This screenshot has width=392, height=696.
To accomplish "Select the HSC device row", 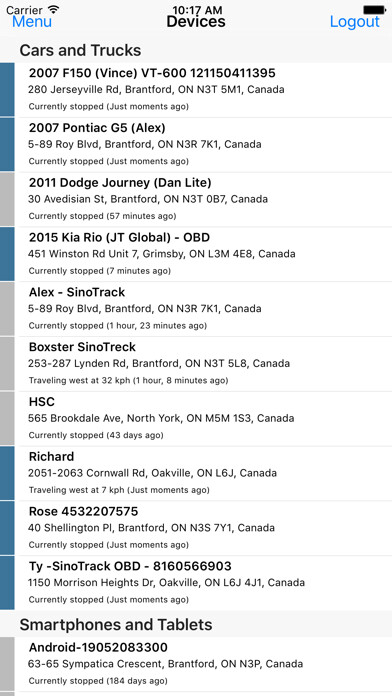I will pyautogui.click(x=196, y=419).
